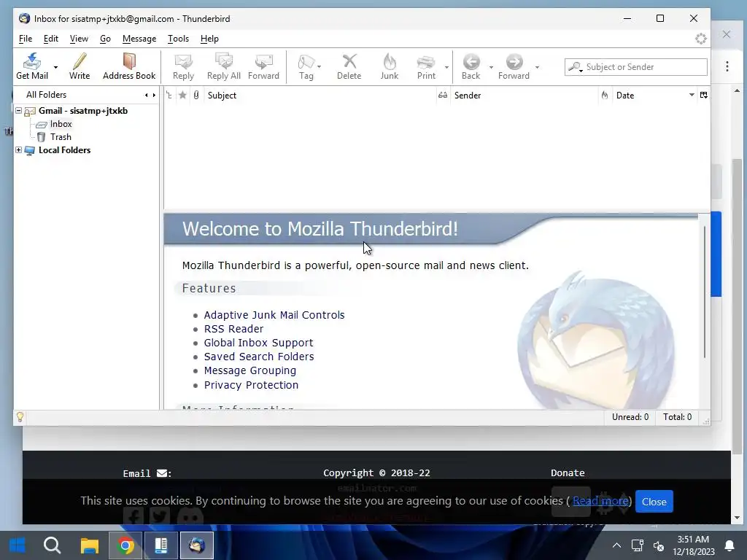Sort by read status glasses icon
Image resolution: width=747 pixels, height=560 pixels.
443,96
